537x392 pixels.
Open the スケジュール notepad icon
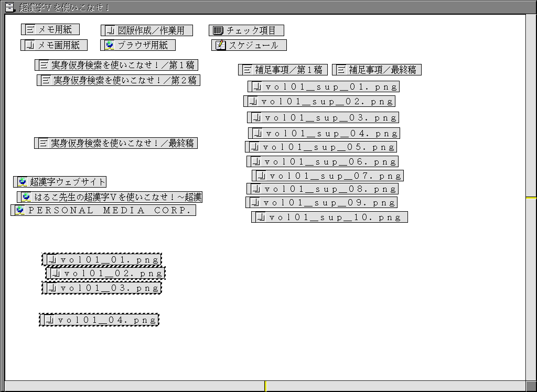[x=221, y=45]
